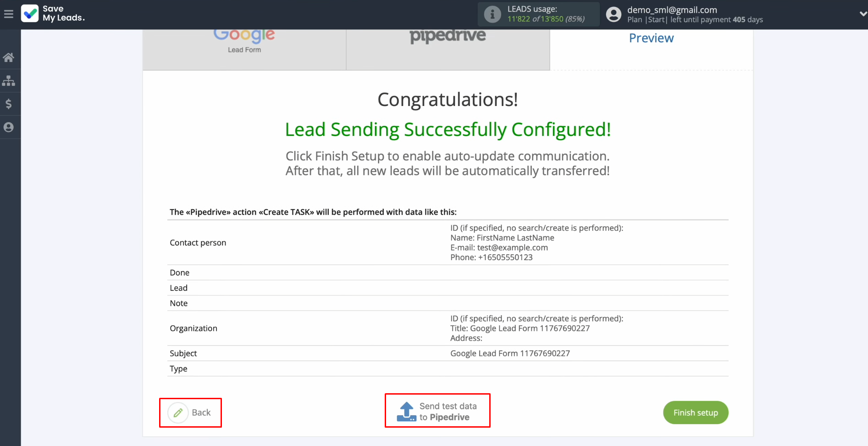Click the Plan Start payment info text
The width and height of the screenshot is (868, 446).
point(695,20)
